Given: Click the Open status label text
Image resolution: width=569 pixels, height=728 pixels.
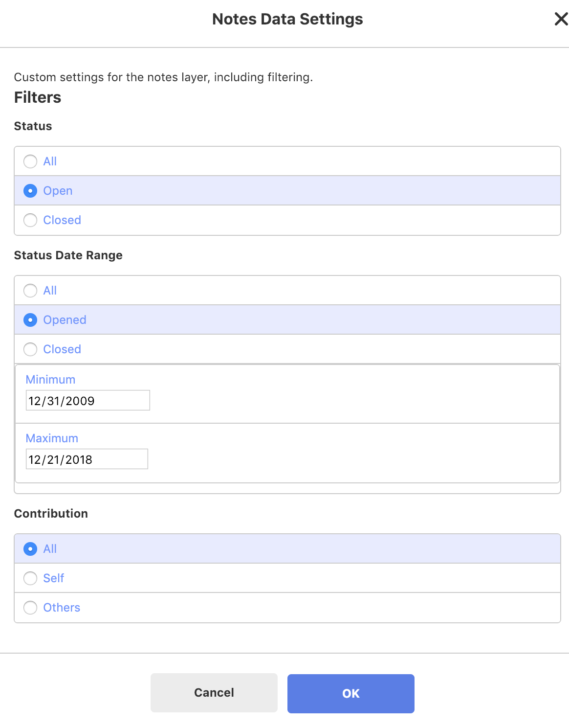Looking at the screenshot, I should point(58,191).
